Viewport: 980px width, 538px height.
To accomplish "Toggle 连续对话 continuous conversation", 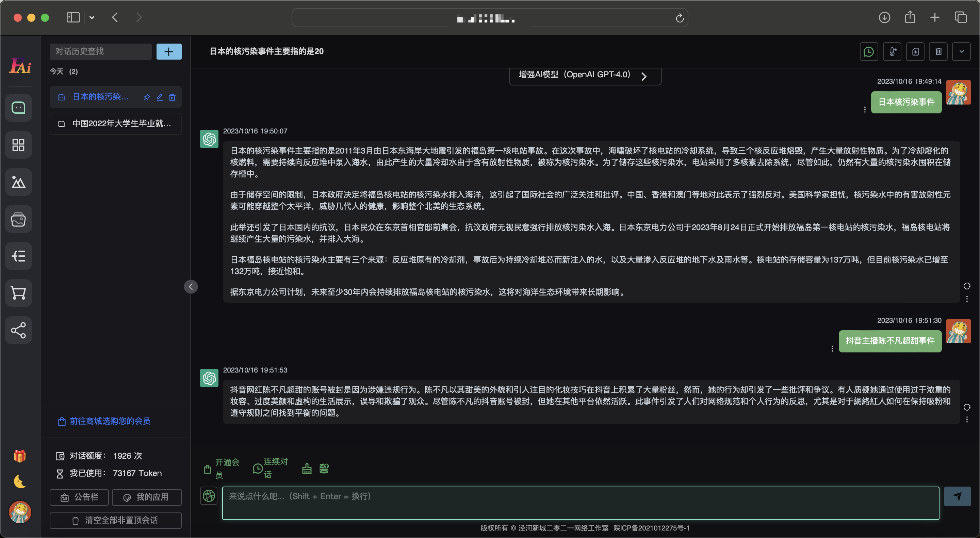I will pyautogui.click(x=271, y=468).
